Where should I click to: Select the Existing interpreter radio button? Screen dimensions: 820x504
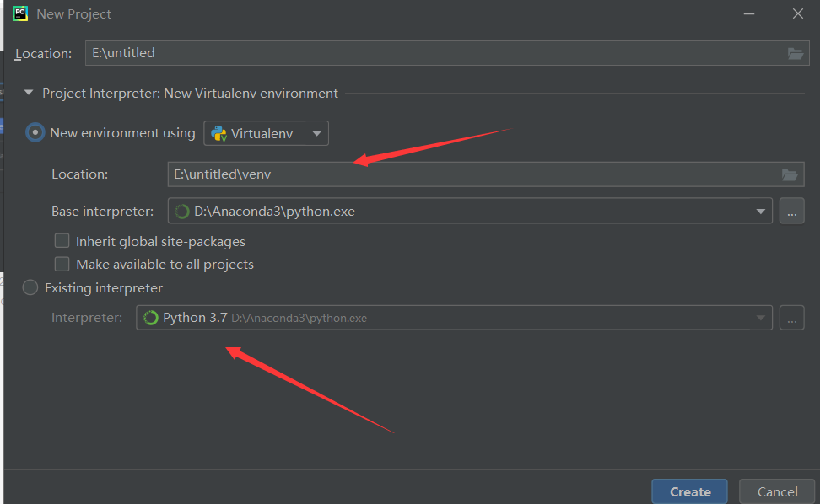pyautogui.click(x=30, y=287)
